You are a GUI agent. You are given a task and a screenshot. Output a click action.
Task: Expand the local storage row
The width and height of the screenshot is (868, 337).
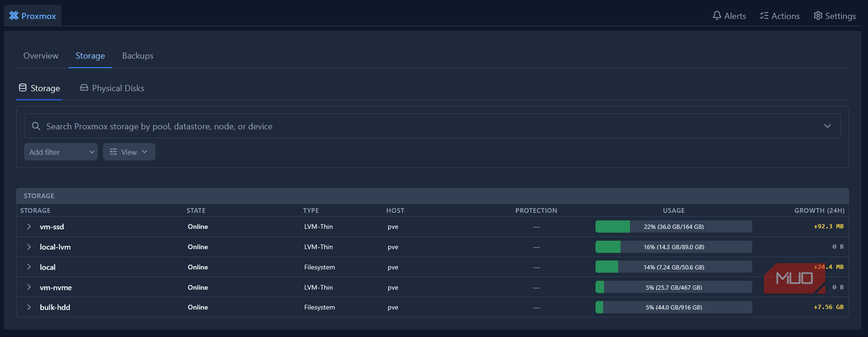point(29,267)
